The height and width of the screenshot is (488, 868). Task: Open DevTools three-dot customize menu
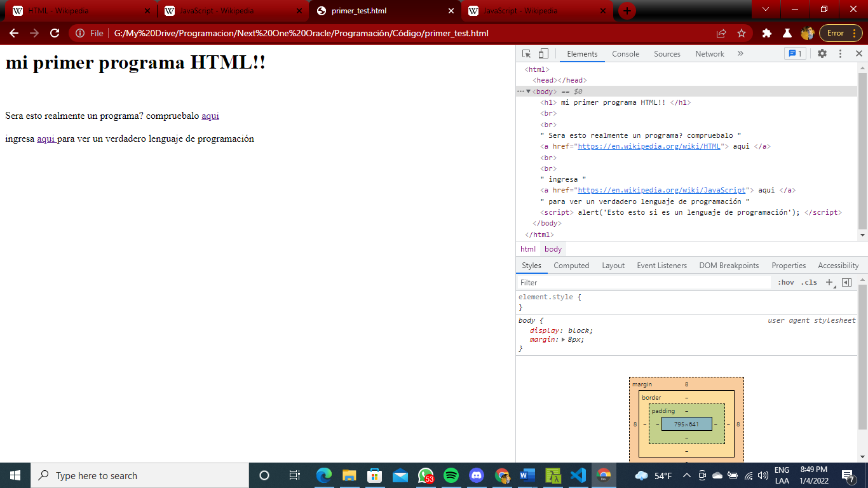pyautogui.click(x=840, y=54)
